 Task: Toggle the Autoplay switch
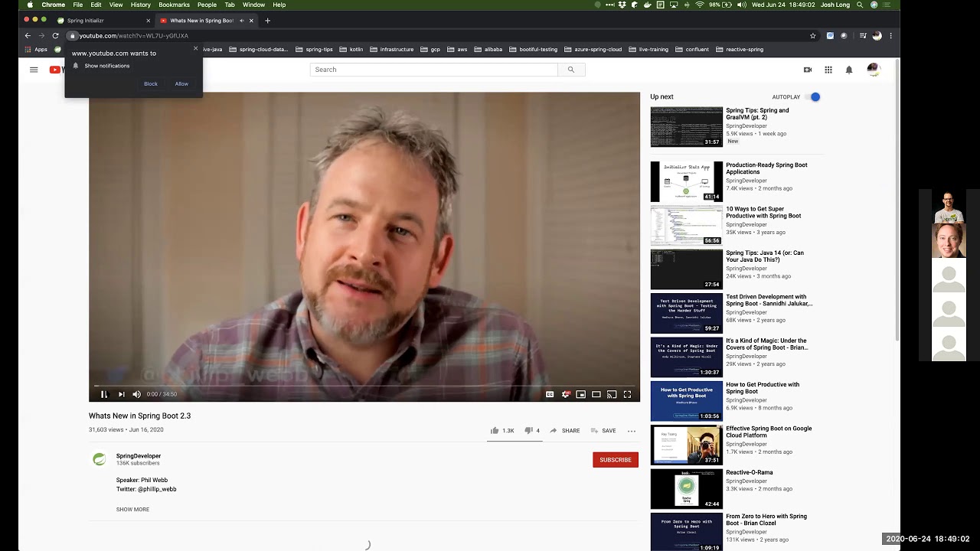click(x=813, y=97)
